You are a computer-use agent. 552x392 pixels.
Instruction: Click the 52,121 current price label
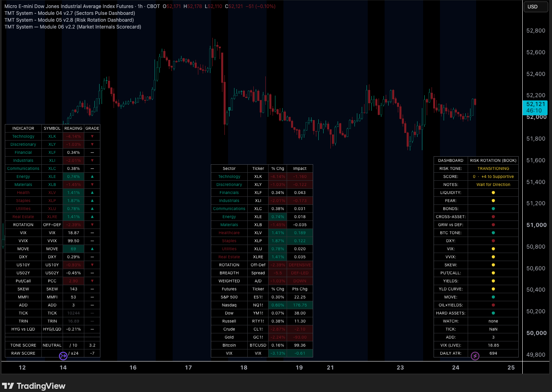click(x=536, y=107)
